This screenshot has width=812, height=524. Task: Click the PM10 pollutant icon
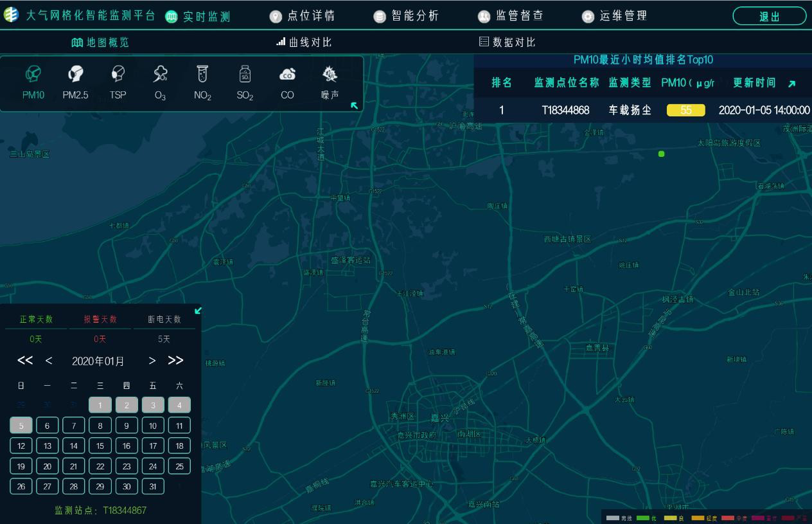[x=33, y=80]
